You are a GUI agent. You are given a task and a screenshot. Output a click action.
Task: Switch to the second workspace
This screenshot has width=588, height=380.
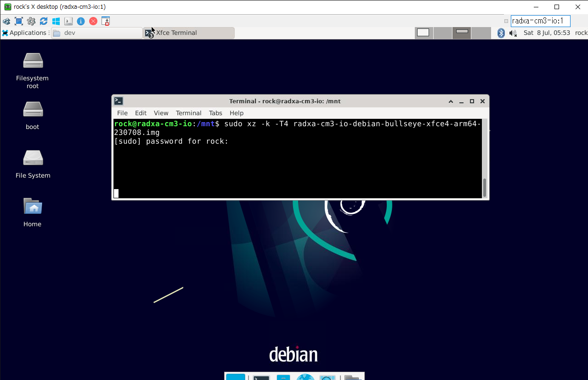(443, 33)
